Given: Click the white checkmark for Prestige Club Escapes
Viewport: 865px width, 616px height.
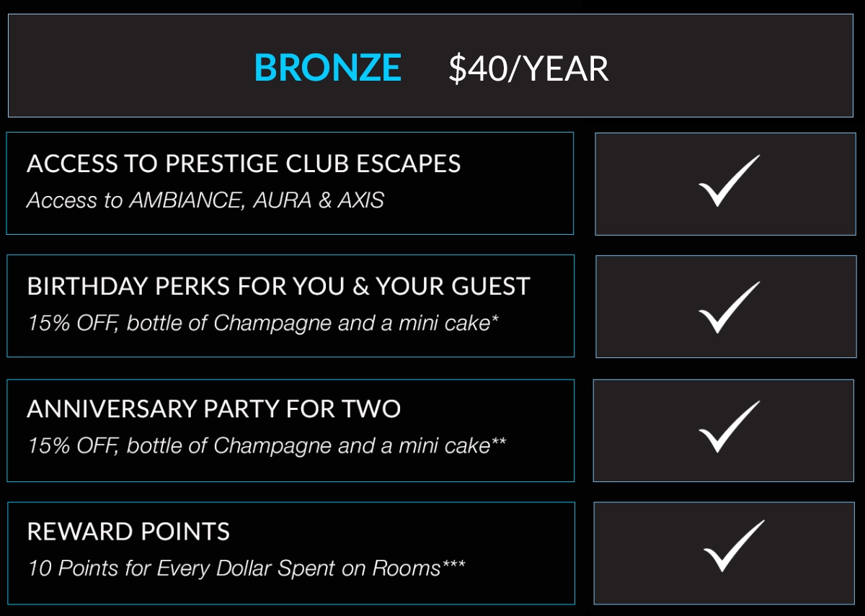Looking at the screenshot, I should [729, 182].
